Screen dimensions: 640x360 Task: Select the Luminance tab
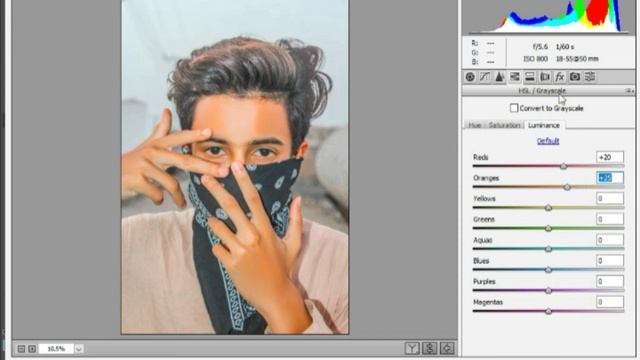tap(544, 125)
